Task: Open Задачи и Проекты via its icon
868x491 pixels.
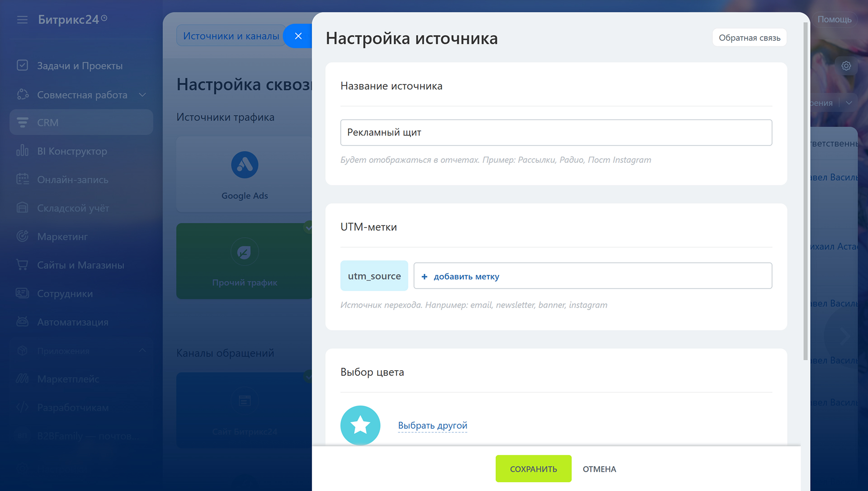Action: [22, 66]
